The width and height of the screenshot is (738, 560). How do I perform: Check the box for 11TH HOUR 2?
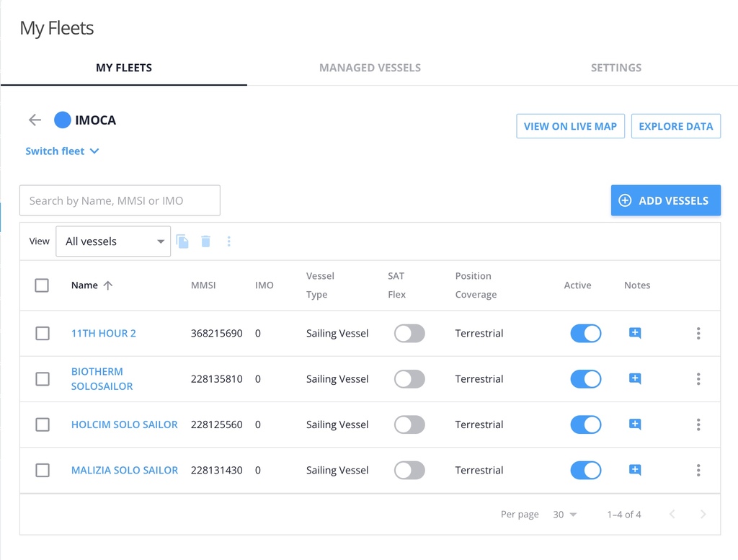tap(43, 333)
